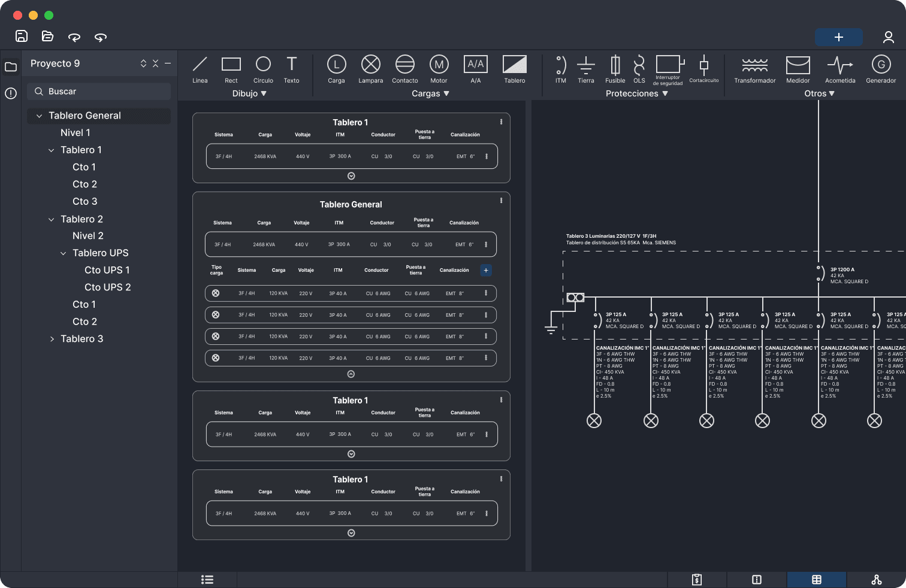Collapse the Tablero General card chevron
Image resolution: width=906 pixels, height=588 pixels.
coord(351,374)
